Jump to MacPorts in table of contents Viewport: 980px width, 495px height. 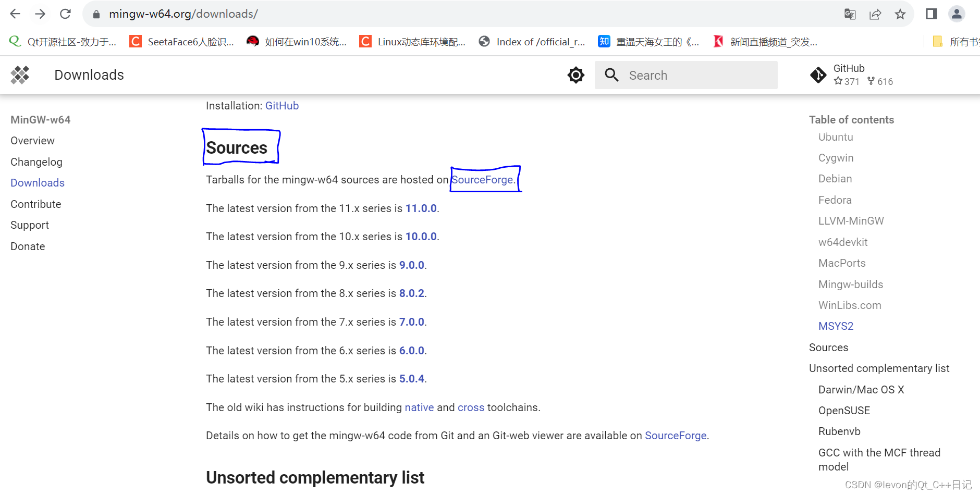842,263
